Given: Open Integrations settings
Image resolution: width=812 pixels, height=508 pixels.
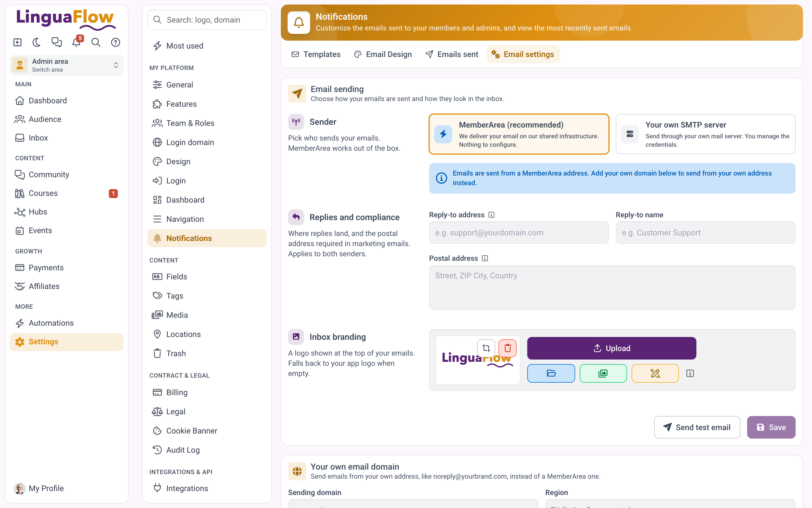Looking at the screenshot, I should point(207,488).
